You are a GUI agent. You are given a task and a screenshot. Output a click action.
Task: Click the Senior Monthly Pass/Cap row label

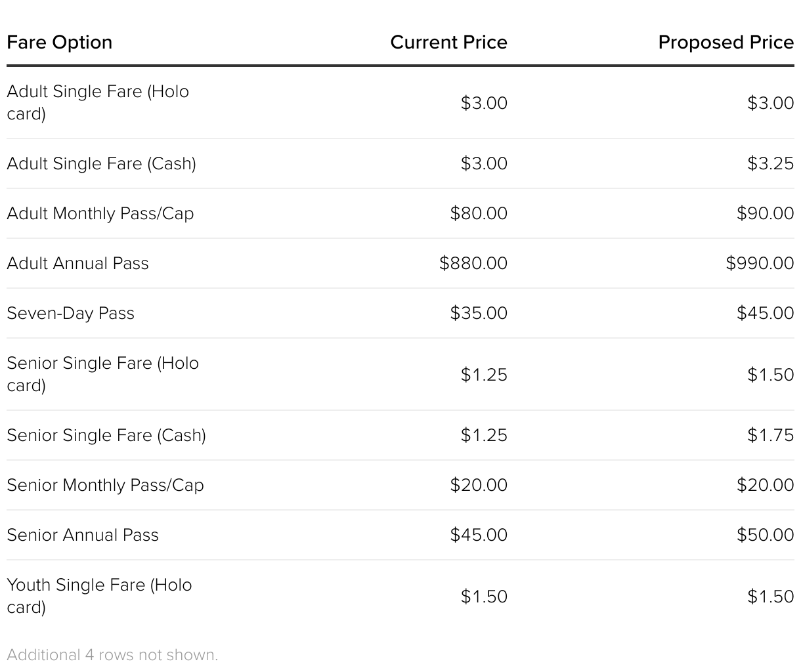click(105, 485)
